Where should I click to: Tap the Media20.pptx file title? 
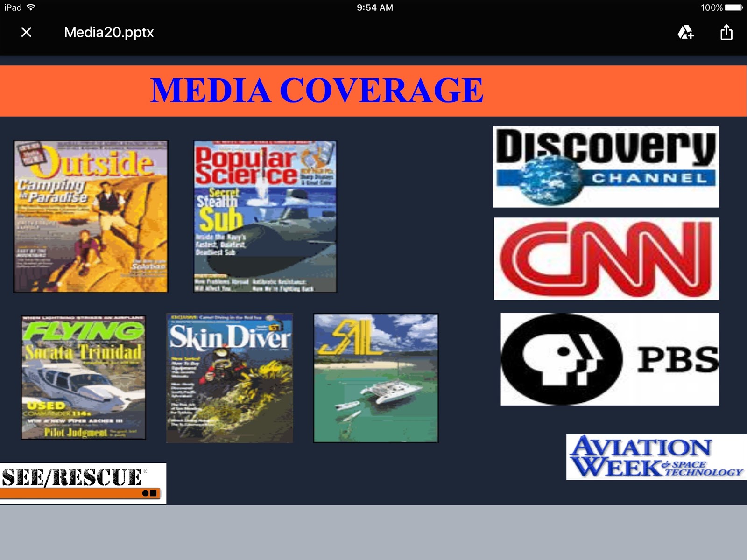click(109, 32)
